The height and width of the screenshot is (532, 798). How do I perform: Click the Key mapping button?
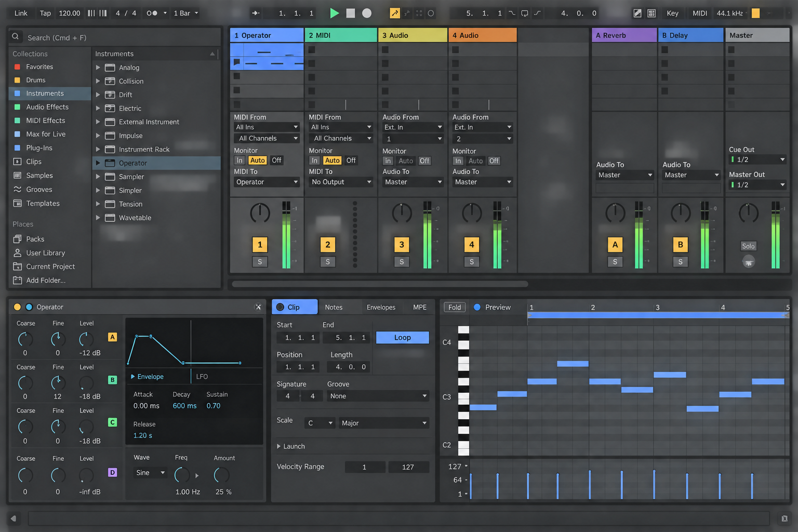(x=672, y=13)
